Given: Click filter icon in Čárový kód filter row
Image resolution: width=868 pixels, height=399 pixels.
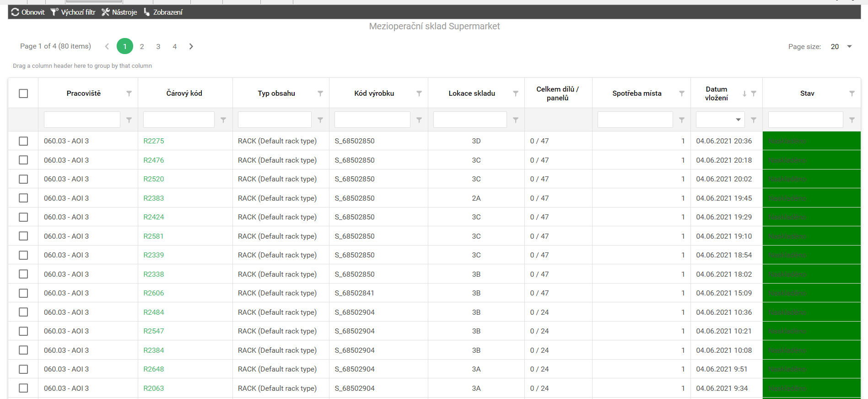Looking at the screenshot, I should click(223, 120).
